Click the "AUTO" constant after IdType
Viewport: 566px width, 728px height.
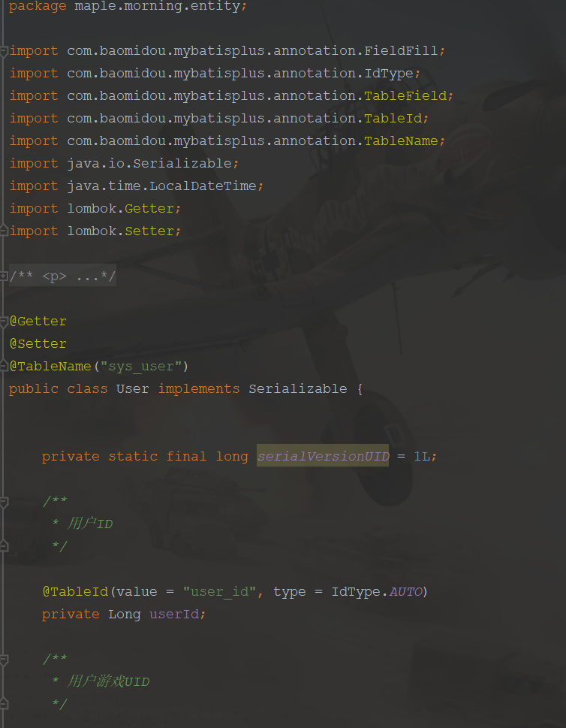(405, 591)
